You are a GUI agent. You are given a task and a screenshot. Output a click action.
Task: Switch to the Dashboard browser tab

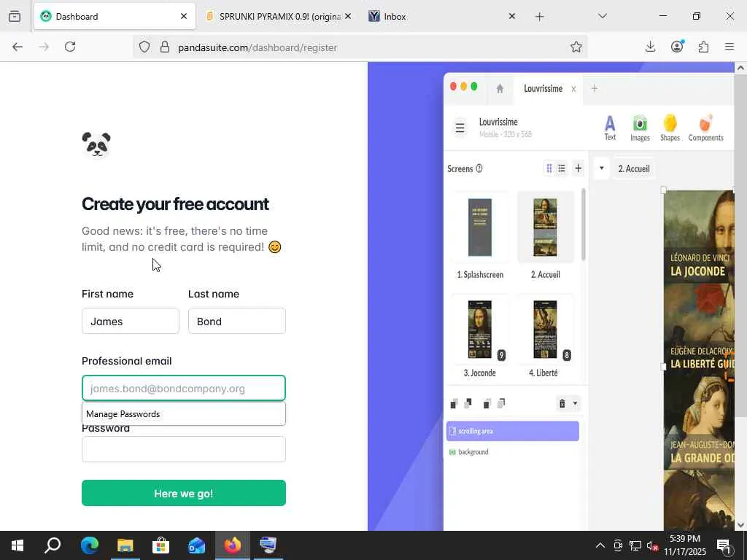(115, 16)
